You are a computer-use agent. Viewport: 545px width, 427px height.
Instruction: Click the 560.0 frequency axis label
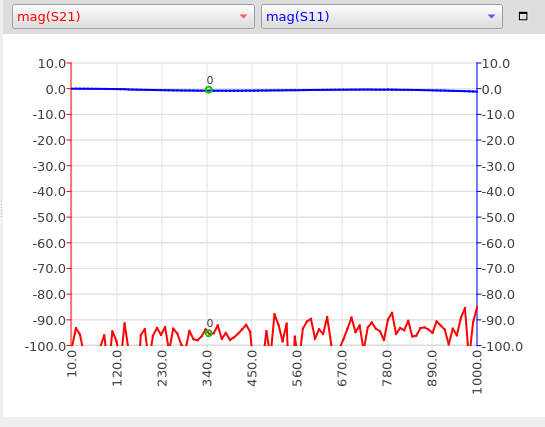point(297,368)
